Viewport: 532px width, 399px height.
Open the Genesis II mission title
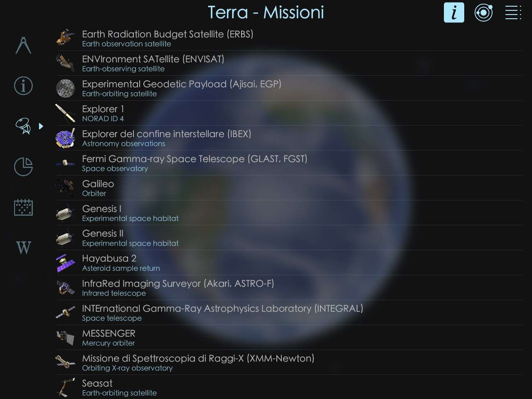pyautogui.click(x=103, y=234)
